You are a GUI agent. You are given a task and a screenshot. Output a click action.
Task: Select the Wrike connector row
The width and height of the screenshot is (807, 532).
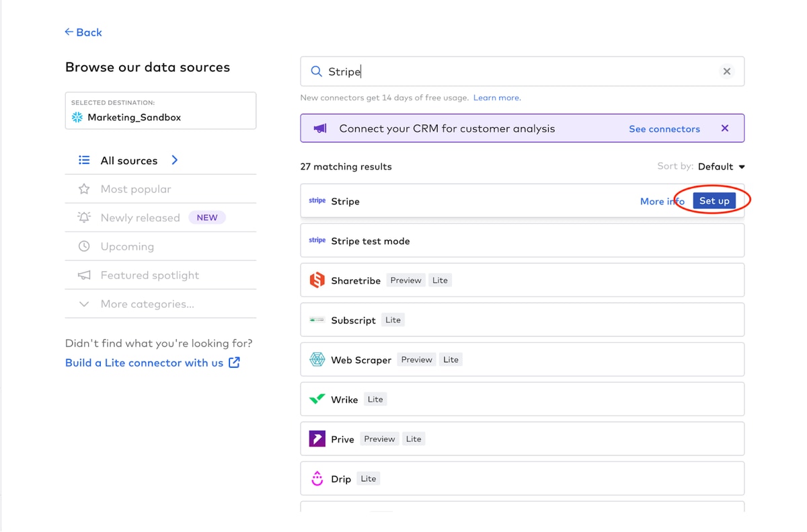(x=522, y=399)
